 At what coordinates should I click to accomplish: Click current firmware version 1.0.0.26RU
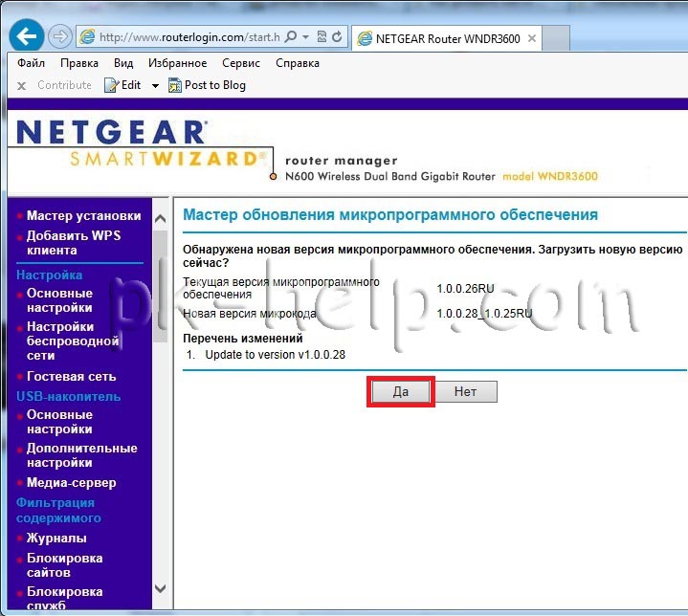click(466, 289)
